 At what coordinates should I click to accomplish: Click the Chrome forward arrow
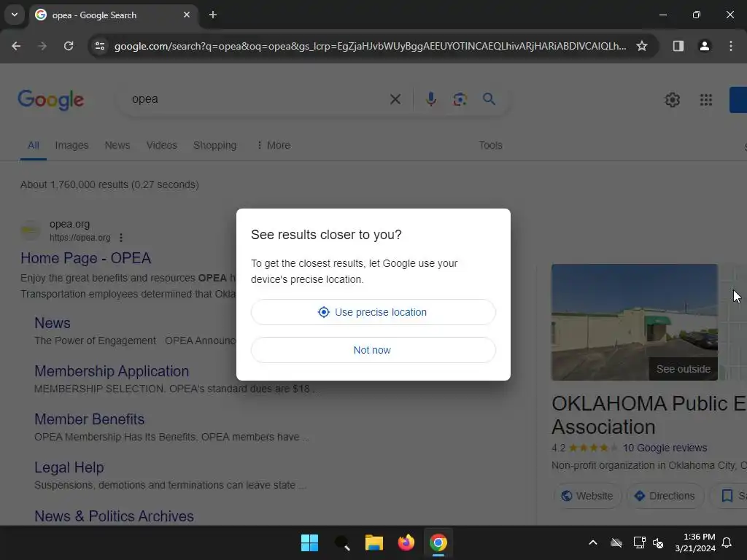[x=42, y=46]
